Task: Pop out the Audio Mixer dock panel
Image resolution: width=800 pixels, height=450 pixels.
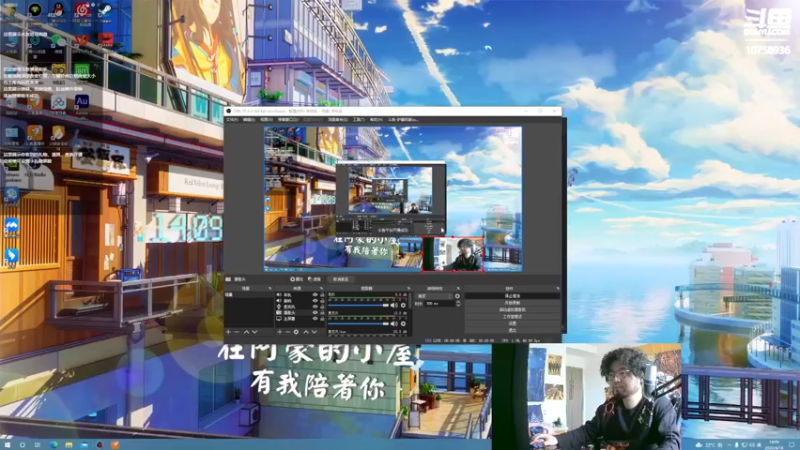Action: point(409,288)
